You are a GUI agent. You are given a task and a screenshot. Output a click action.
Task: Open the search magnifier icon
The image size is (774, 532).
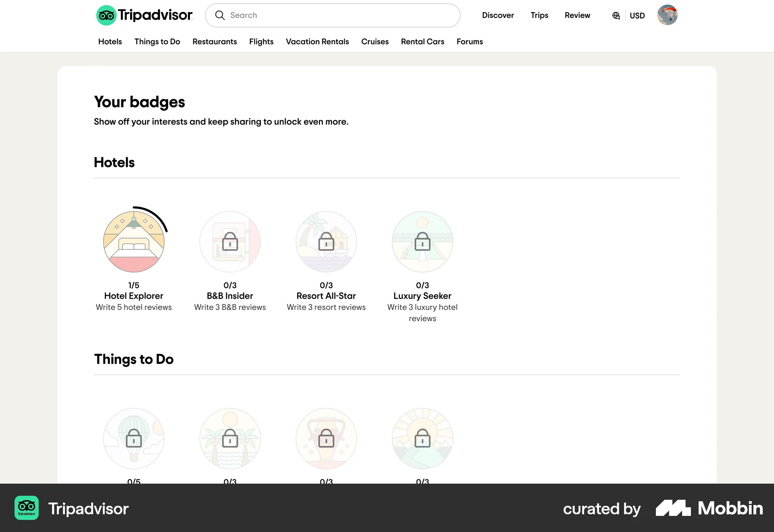pyautogui.click(x=220, y=15)
